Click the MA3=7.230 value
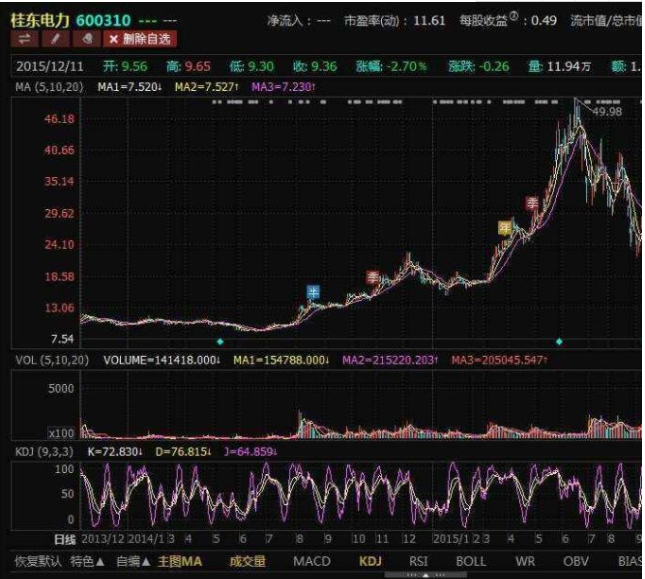Image resolution: width=645 pixels, height=579 pixels. [x=283, y=87]
